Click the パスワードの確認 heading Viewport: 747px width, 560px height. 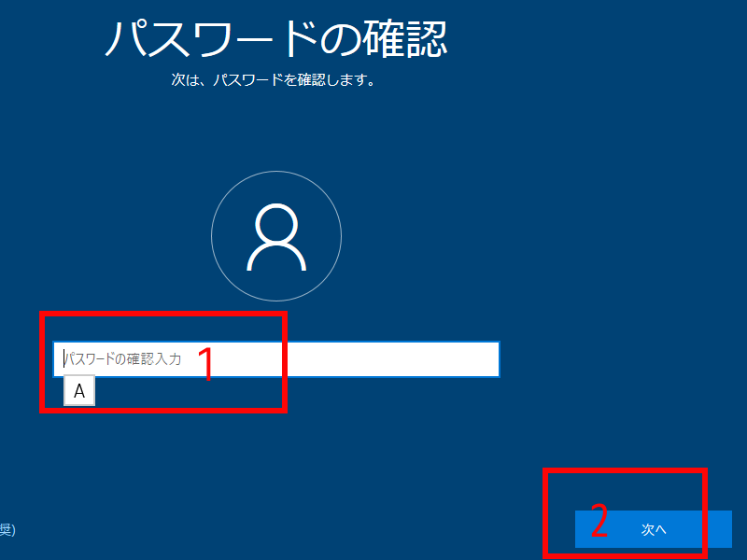point(276,38)
